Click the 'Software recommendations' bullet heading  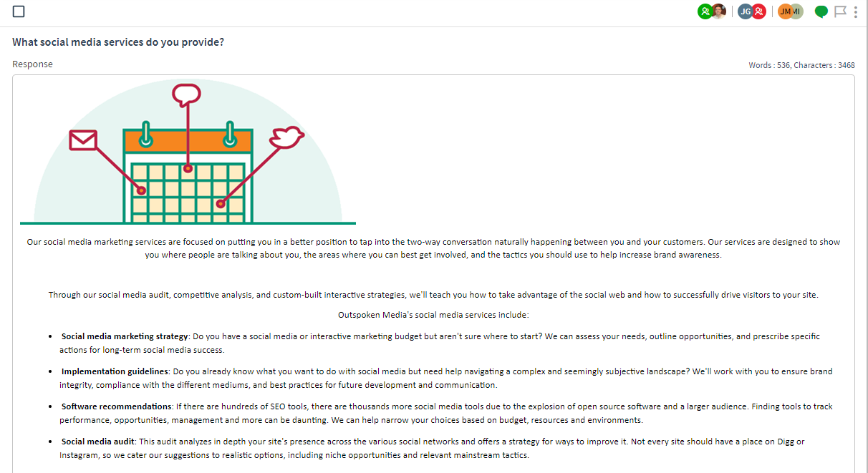point(116,406)
